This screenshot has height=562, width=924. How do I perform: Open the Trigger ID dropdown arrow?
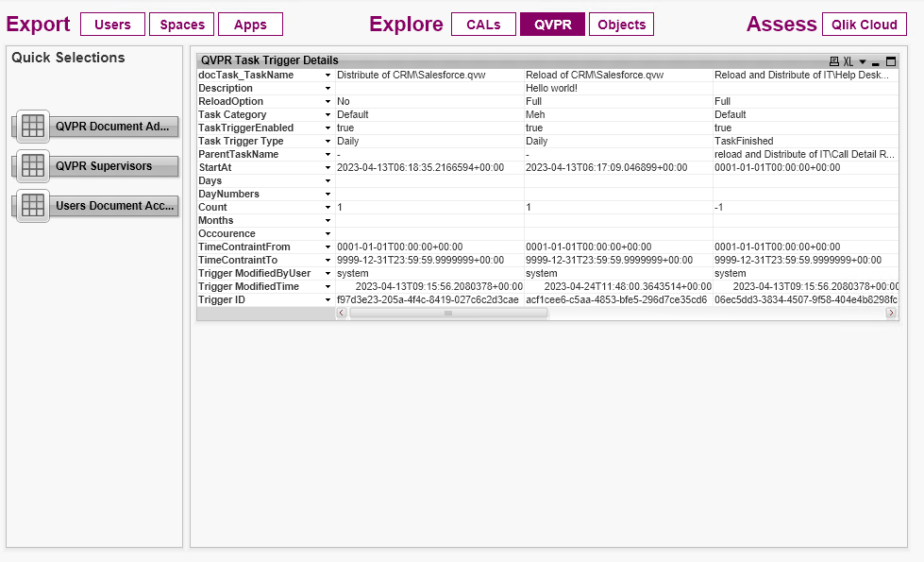coord(328,299)
